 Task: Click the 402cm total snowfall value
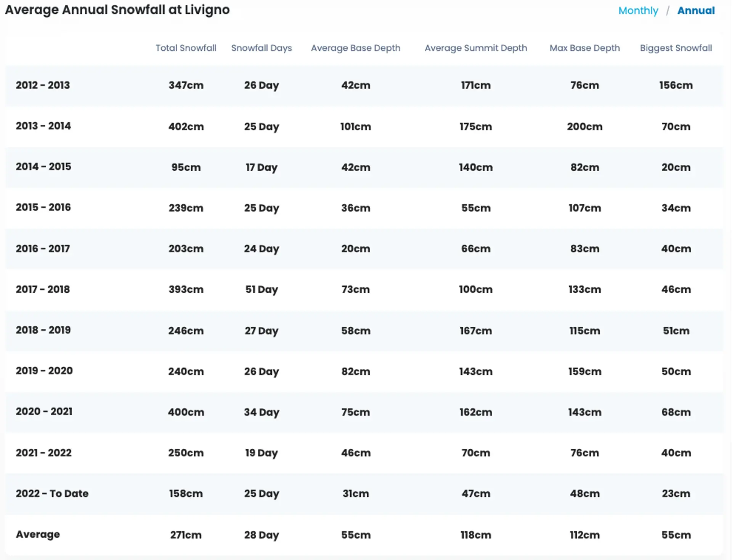click(x=186, y=127)
